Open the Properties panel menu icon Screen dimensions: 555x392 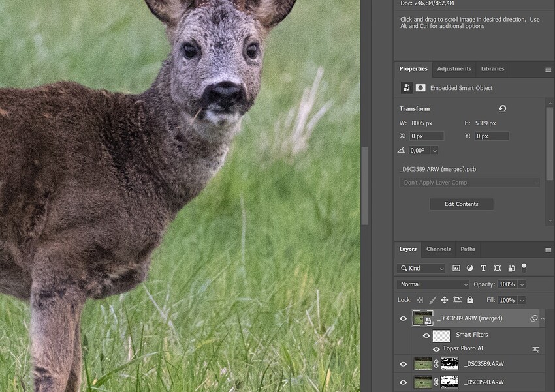click(x=548, y=69)
